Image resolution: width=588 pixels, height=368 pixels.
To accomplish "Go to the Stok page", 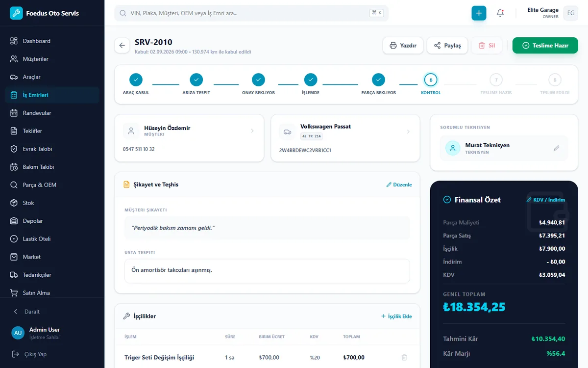I will (52, 203).
